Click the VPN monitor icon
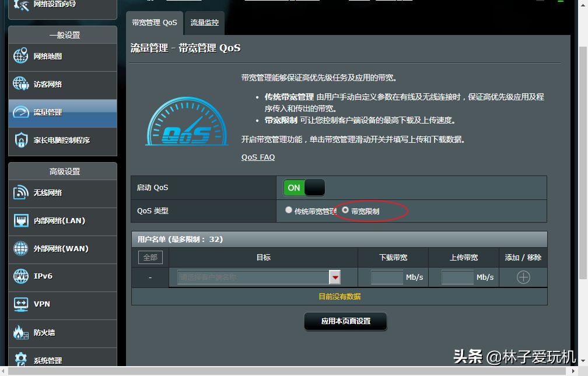The image size is (588, 376). [20, 304]
